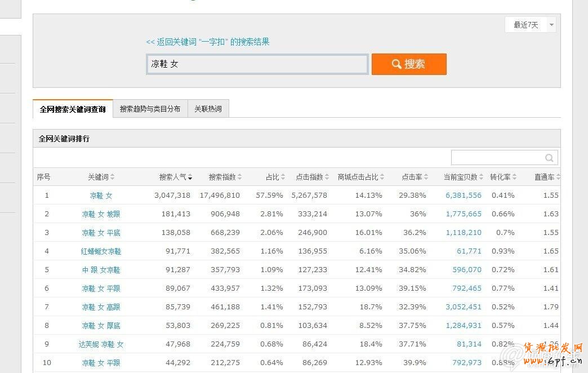Sort by 搜索人气 column arrow
This screenshot has width=588, height=373.
click(190, 177)
